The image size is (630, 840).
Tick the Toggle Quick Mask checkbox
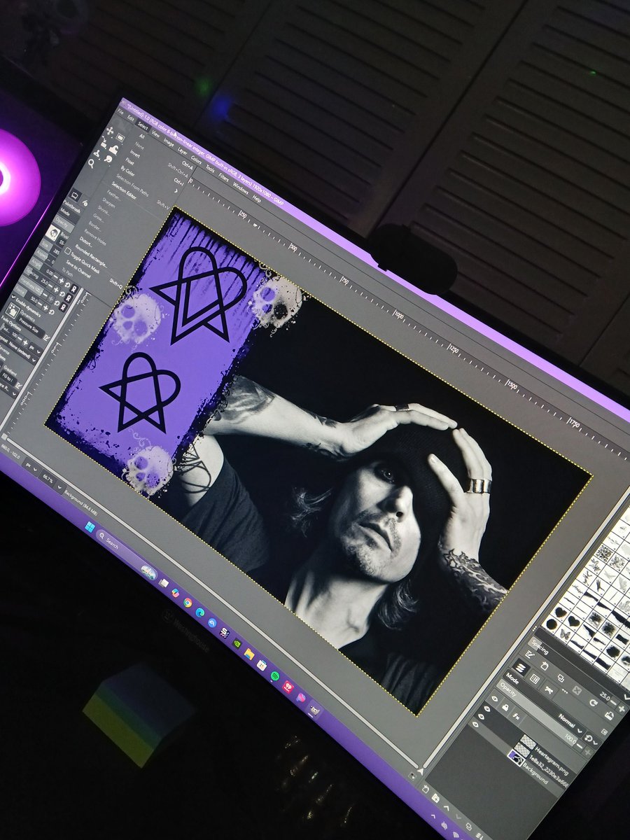click(68, 251)
